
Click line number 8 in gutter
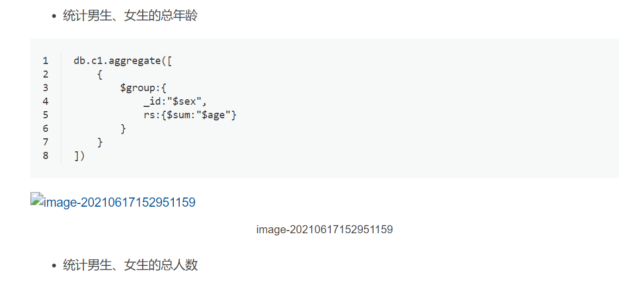46,156
